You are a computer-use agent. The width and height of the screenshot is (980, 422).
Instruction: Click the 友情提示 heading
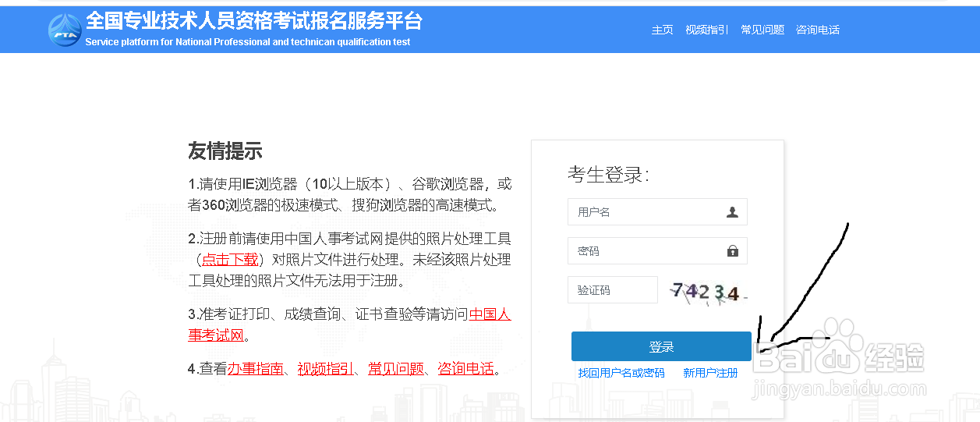tap(225, 151)
